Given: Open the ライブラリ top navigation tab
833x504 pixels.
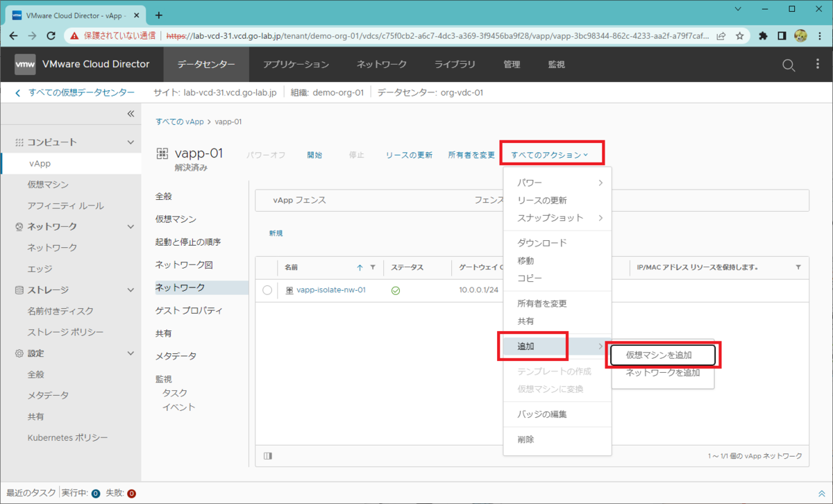Looking at the screenshot, I should click(455, 65).
